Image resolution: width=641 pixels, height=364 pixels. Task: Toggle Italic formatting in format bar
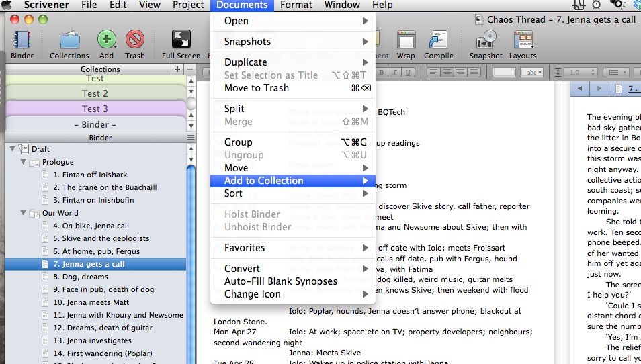pyautogui.click(x=394, y=73)
